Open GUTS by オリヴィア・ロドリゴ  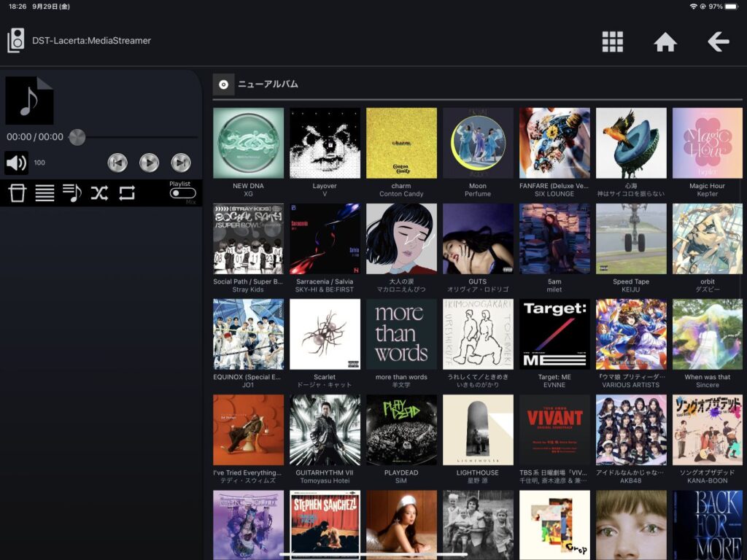pyautogui.click(x=477, y=238)
